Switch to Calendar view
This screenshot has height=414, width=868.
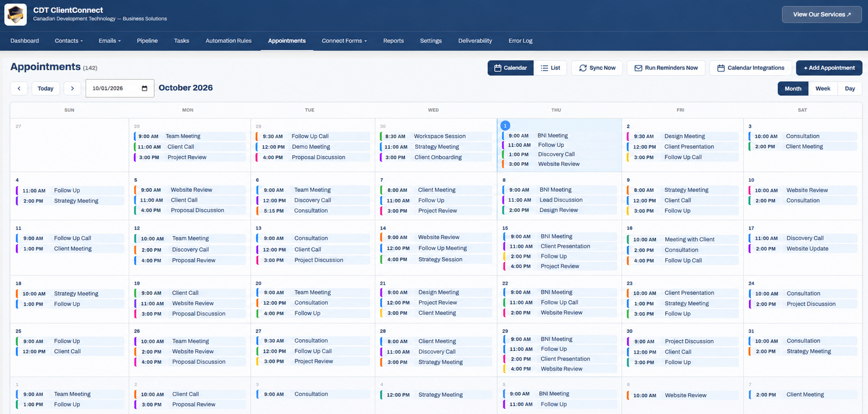tap(510, 68)
